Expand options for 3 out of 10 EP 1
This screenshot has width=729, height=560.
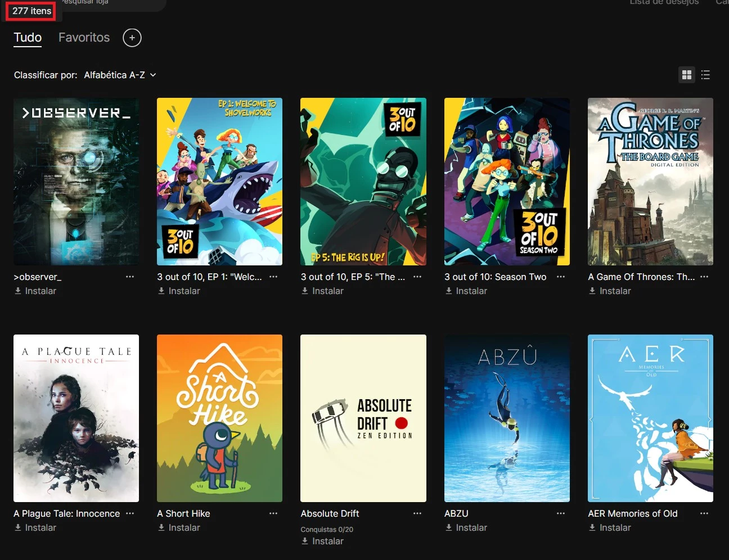point(273,277)
